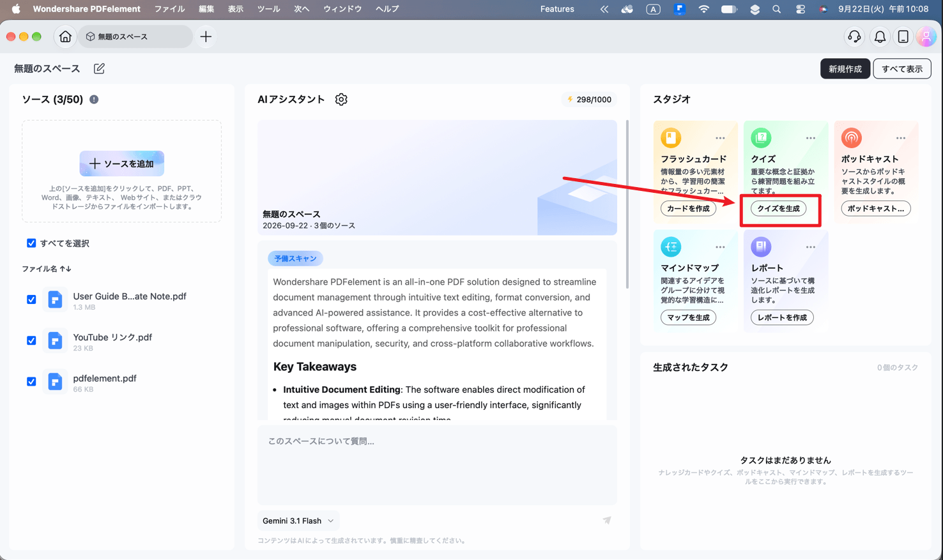Click the Mind map card icon

pos(671,246)
